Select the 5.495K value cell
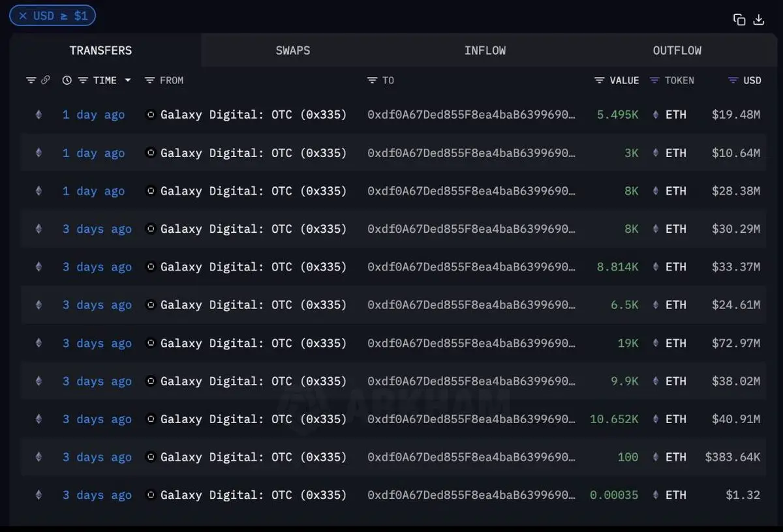The width and height of the screenshot is (783, 532). pos(618,115)
